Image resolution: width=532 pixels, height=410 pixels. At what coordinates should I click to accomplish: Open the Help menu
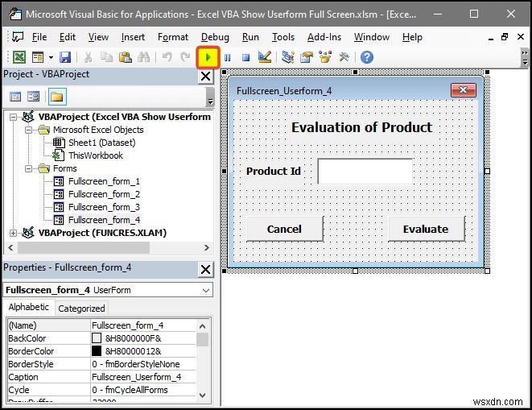412,37
